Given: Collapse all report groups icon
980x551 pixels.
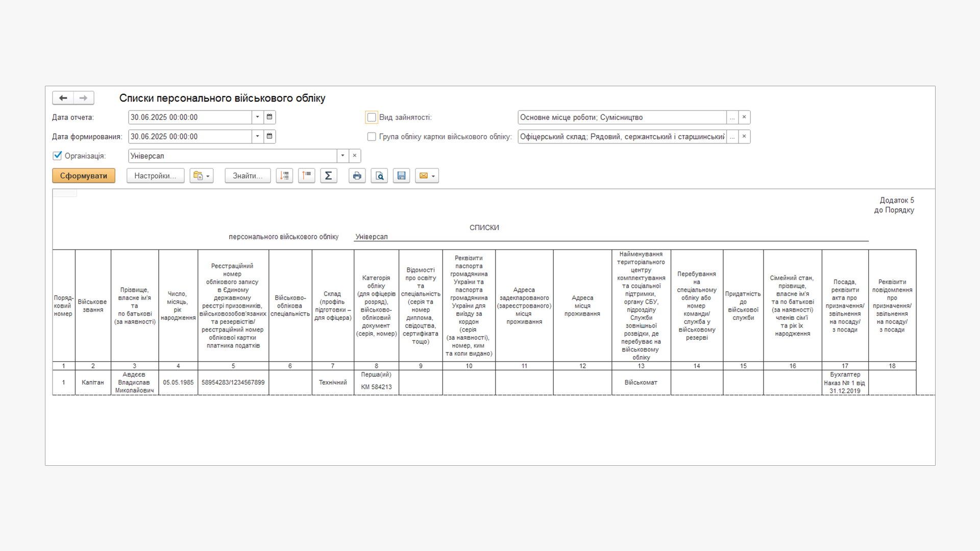Looking at the screenshot, I should (306, 176).
